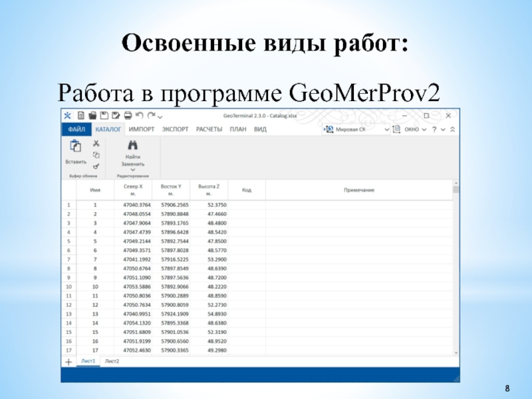The image size is (532, 399).
Task: Create a new document via toolbar icon
Action: 80,116
